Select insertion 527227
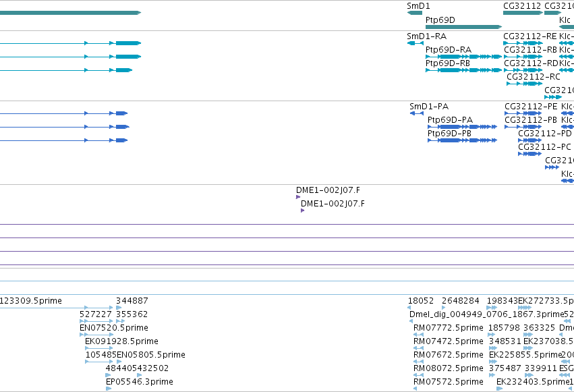The height and width of the screenshot is (392, 574). [95, 314]
